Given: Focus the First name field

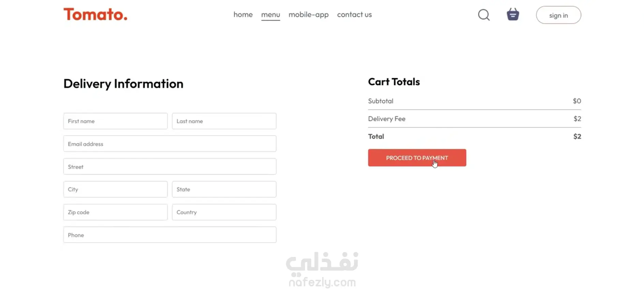Looking at the screenshot, I should (115, 121).
